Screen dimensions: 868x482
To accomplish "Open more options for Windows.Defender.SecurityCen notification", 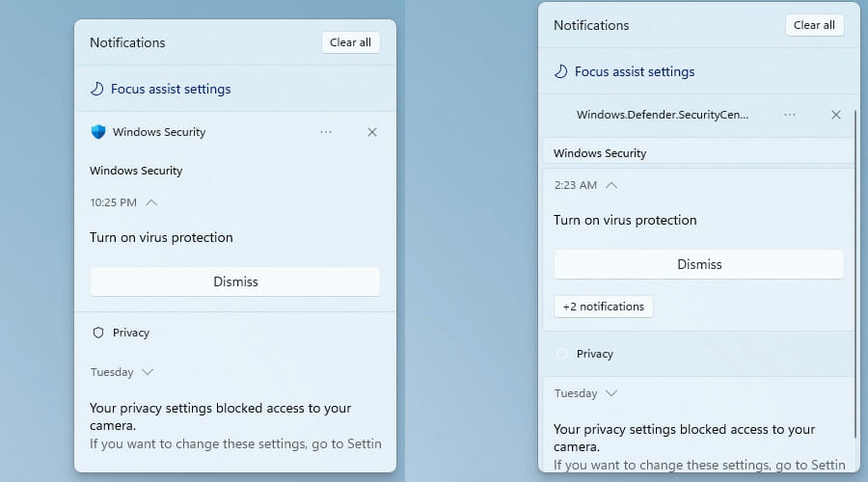I will (x=790, y=115).
